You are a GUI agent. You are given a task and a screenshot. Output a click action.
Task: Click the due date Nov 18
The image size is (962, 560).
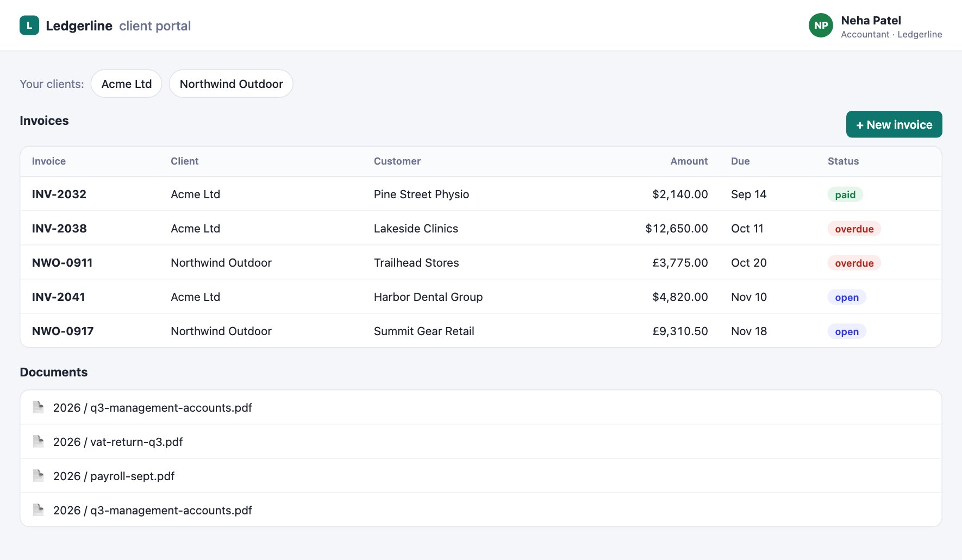[x=749, y=331]
